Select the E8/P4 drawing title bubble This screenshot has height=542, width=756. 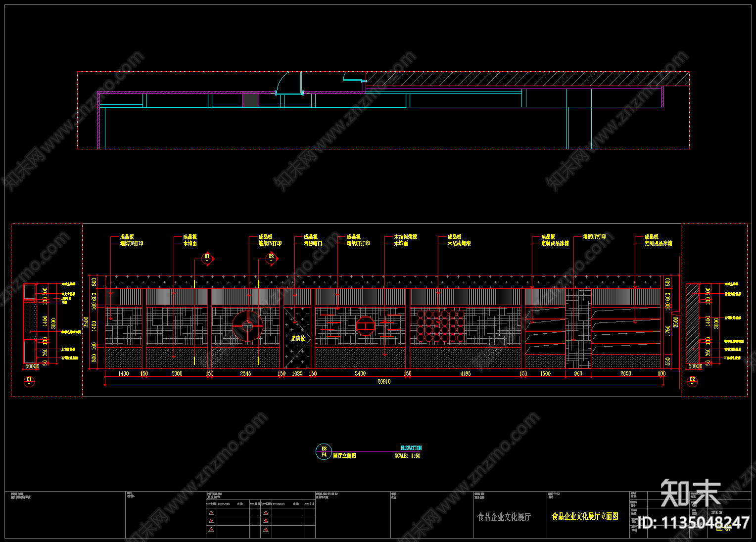(x=324, y=452)
